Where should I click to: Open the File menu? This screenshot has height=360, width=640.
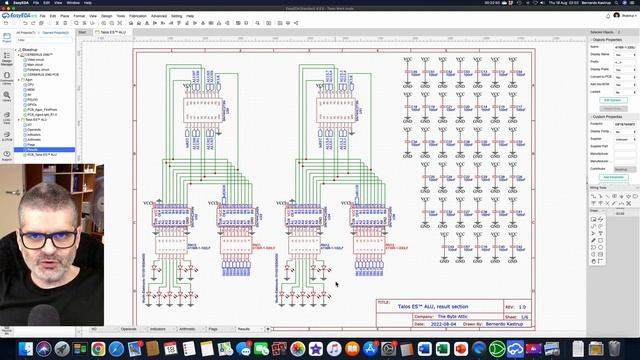pyautogui.click(x=42, y=16)
